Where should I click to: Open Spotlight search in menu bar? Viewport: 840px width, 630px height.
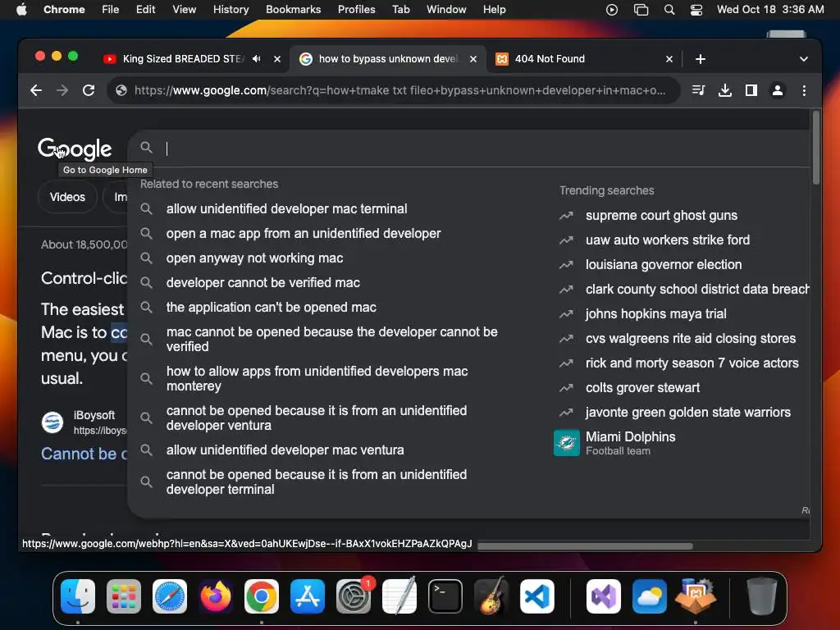tap(669, 9)
